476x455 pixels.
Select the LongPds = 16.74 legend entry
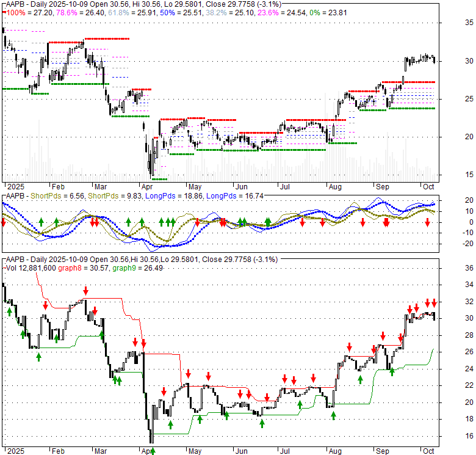coord(235,196)
